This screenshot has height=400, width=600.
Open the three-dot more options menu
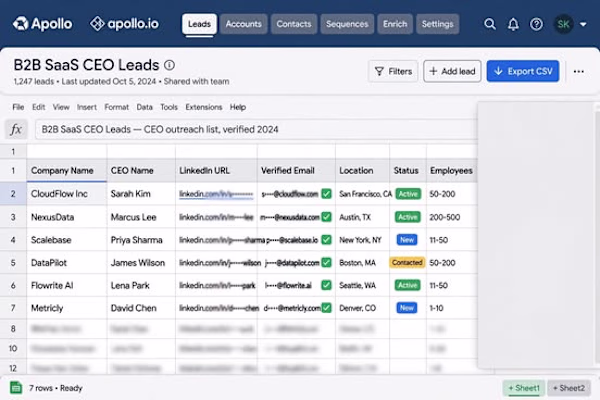click(x=579, y=71)
